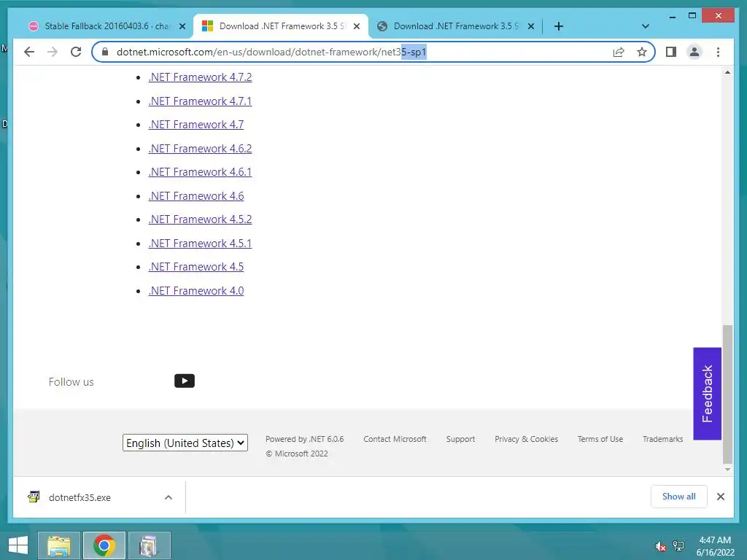Viewport: 747px width, 560px height.
Task: Open the Chrome three-dot menu
Action: pos(718,52)
